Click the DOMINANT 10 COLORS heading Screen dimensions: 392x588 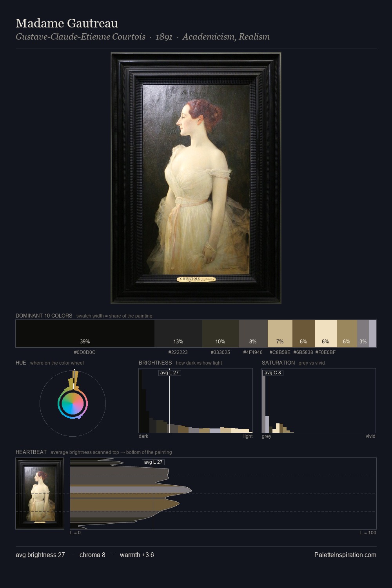44,316
